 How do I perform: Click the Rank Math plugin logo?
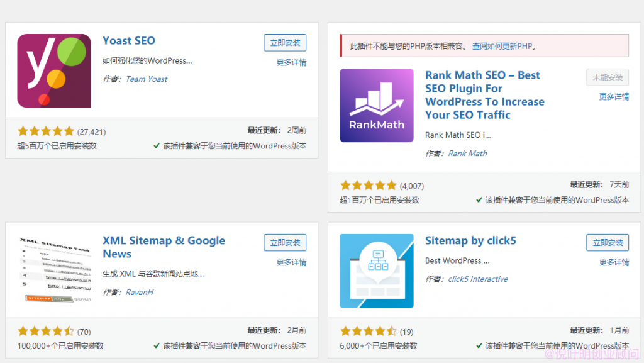pyautogui.click(x=377, y=106)
